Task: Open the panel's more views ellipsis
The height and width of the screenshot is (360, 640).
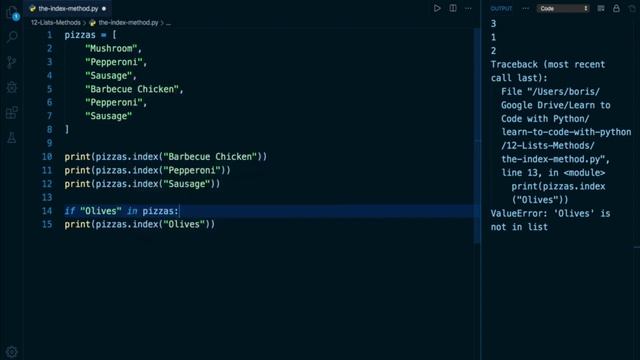Action: pos(525,8)
